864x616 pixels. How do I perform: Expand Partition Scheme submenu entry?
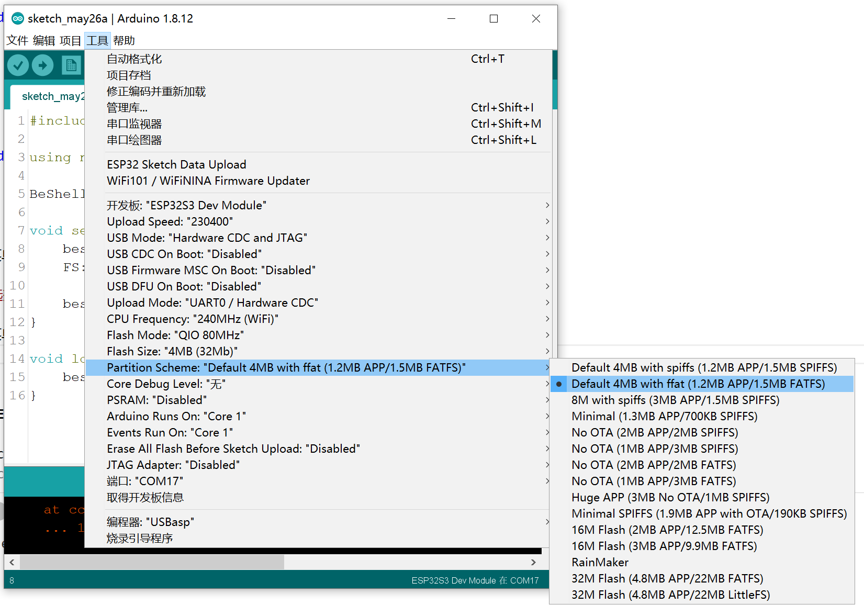click(x=318, y=368)
